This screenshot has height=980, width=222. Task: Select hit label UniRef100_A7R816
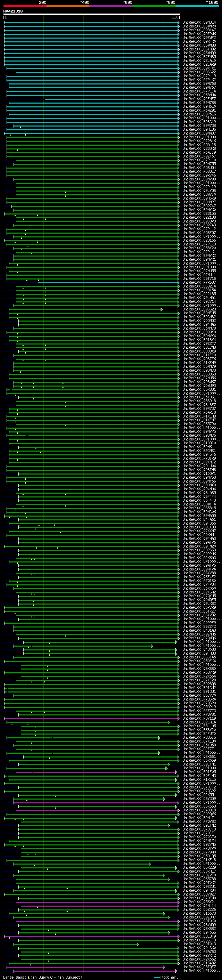[x=199, y=141]
